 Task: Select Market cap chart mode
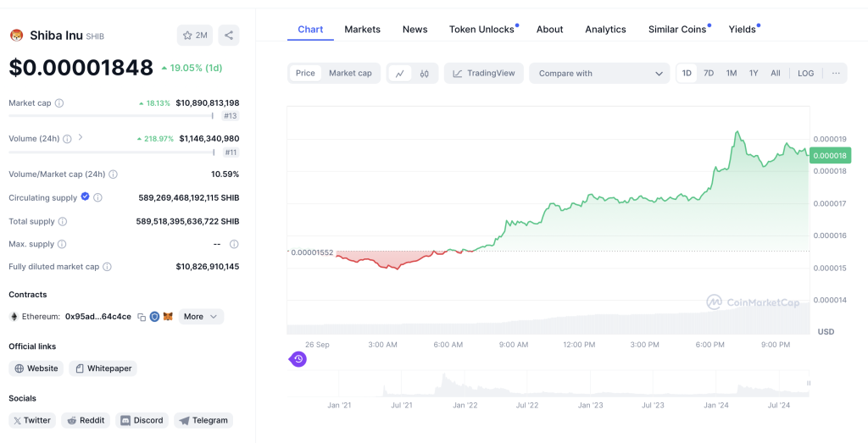pyautogui.click(x=350, y=73)
